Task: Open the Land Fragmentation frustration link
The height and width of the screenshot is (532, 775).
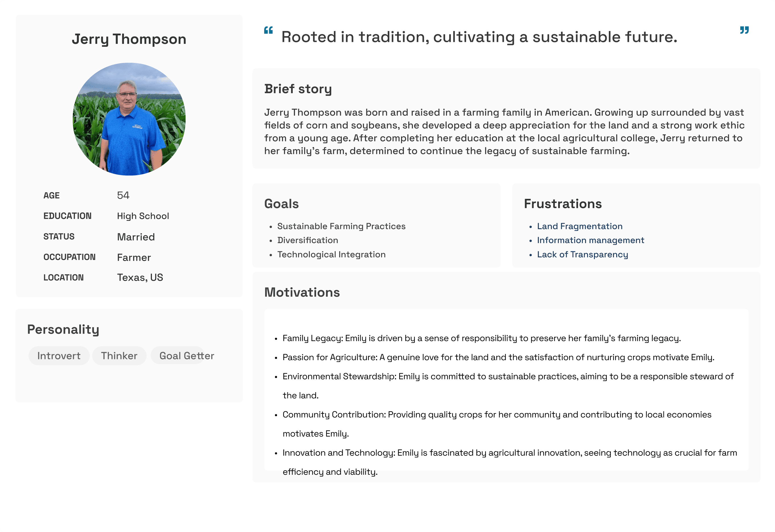Action: pyautogui.click(x=579, y=226)
